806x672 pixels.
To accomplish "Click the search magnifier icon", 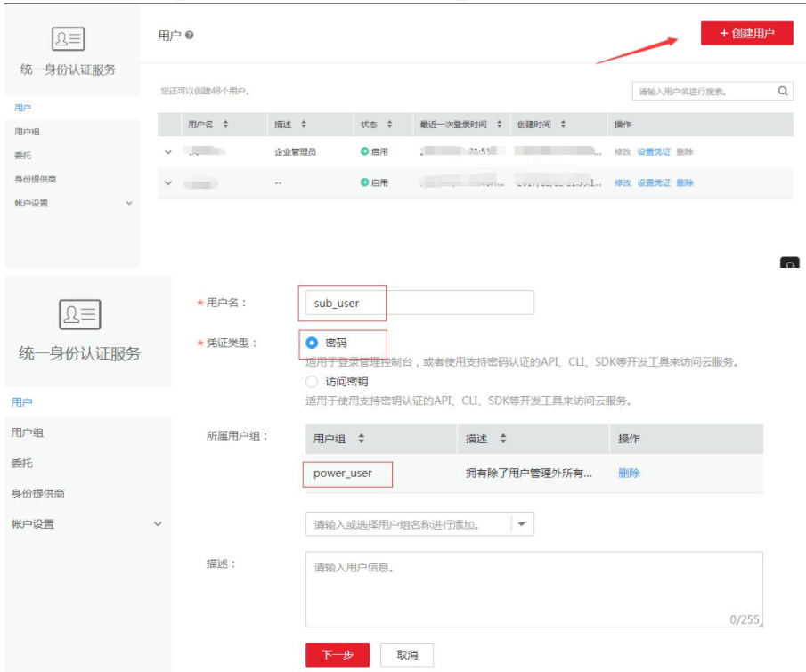I will 782,91.
